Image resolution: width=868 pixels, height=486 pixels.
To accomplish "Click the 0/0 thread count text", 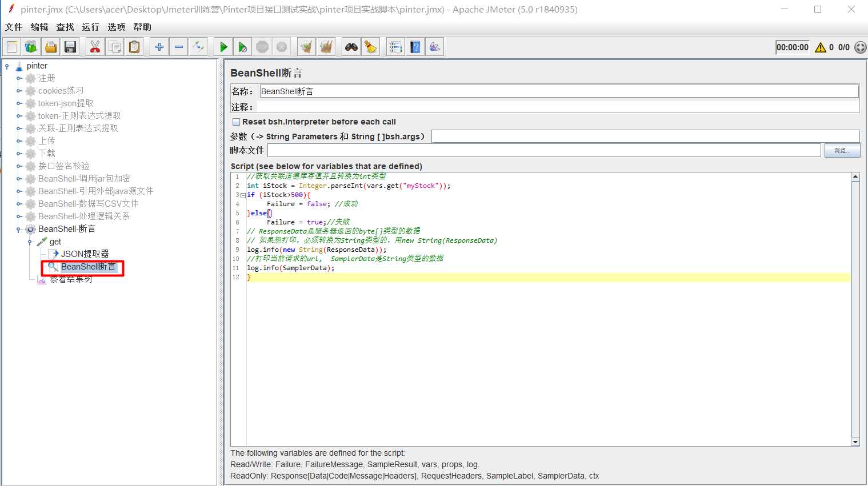I will (844, 47).
